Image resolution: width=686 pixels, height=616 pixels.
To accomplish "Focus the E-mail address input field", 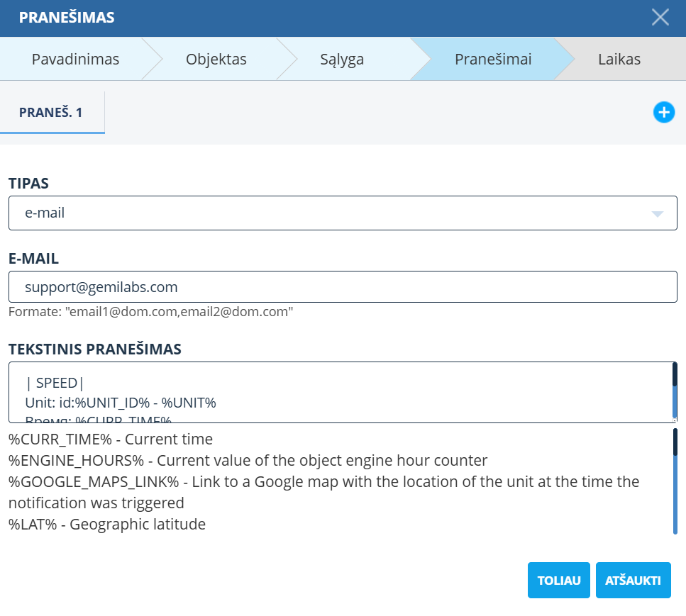I will point(343,287).
